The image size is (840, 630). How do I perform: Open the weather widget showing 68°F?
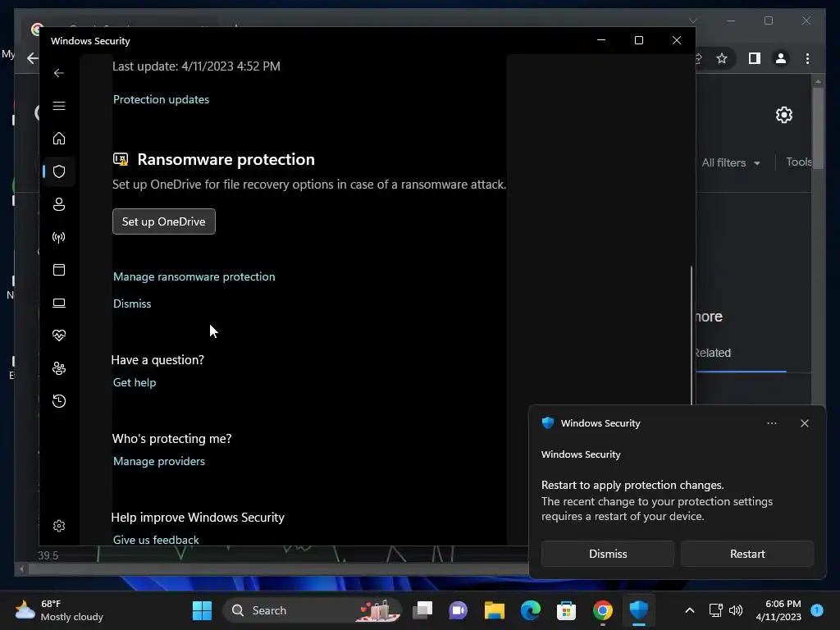pos(59,610)
